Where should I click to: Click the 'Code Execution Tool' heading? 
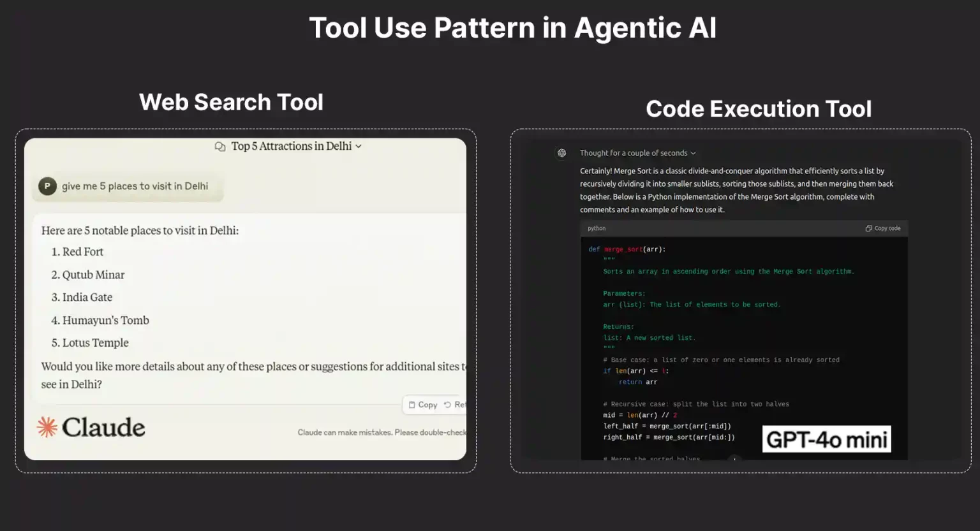pos(759,109)
